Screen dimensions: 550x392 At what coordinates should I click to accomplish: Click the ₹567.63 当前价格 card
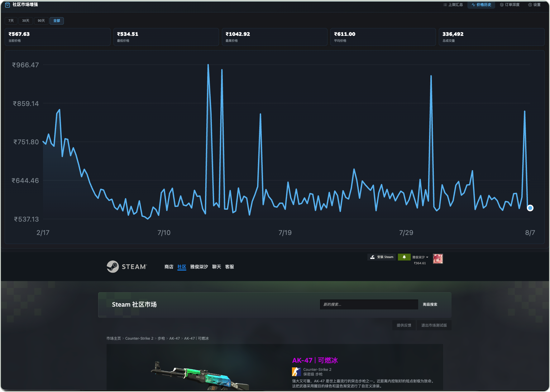(x=58, y=37)
